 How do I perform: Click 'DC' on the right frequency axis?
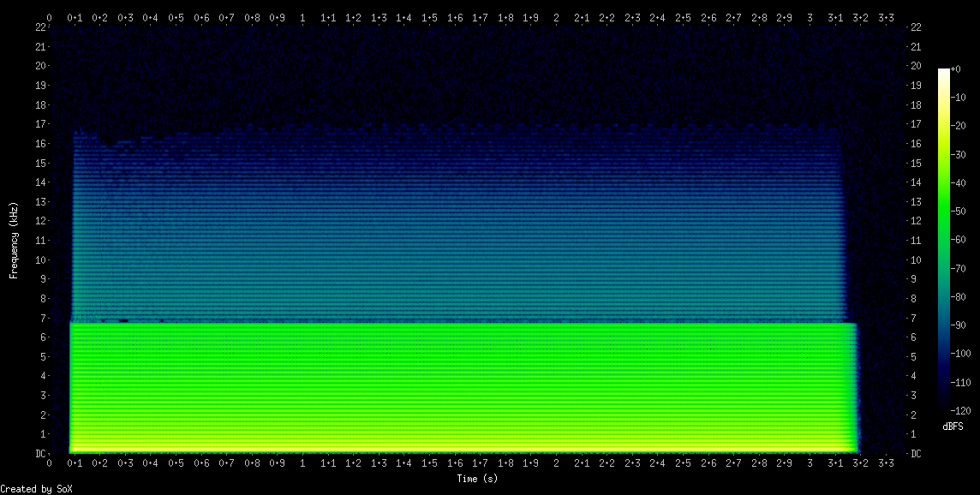click(x=916, y=454)
